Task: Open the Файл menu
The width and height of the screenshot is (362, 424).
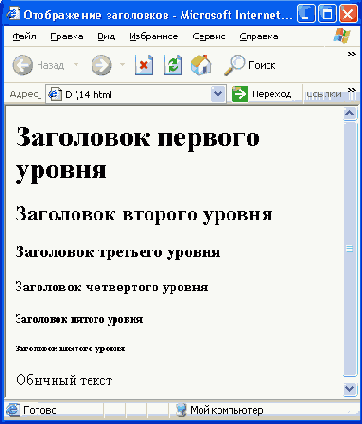Action: click(x=24, y=36)
